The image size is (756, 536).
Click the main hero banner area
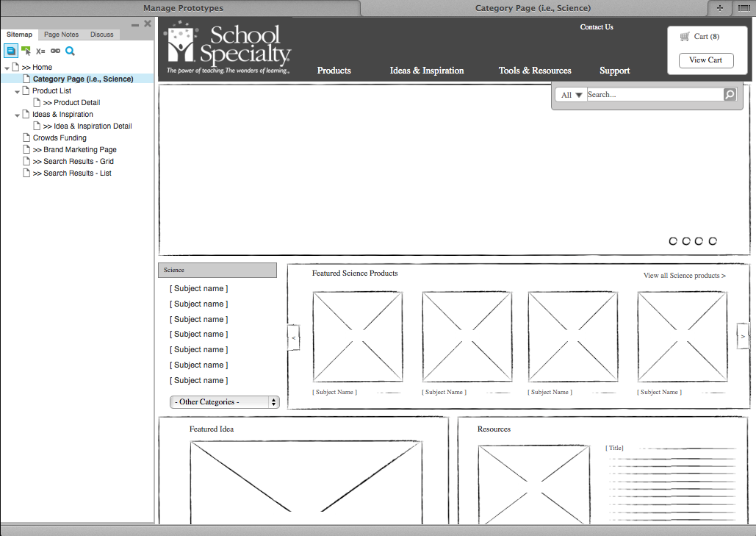click(454, 170)
